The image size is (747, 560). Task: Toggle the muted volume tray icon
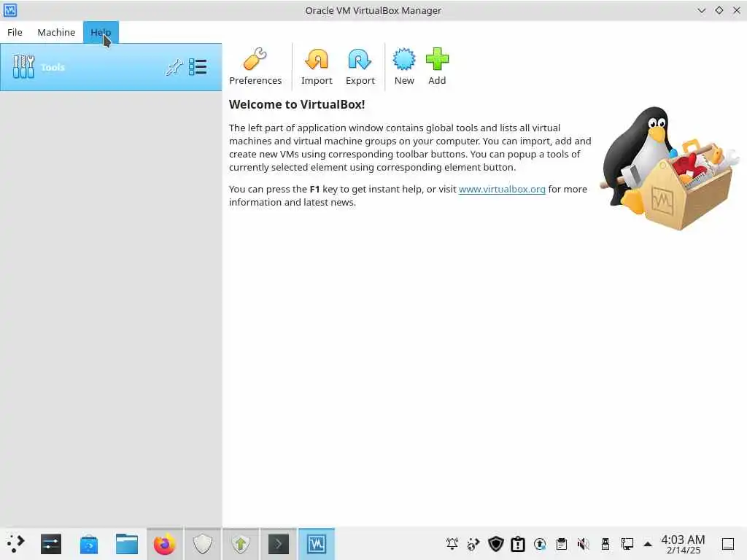(583, 544)
